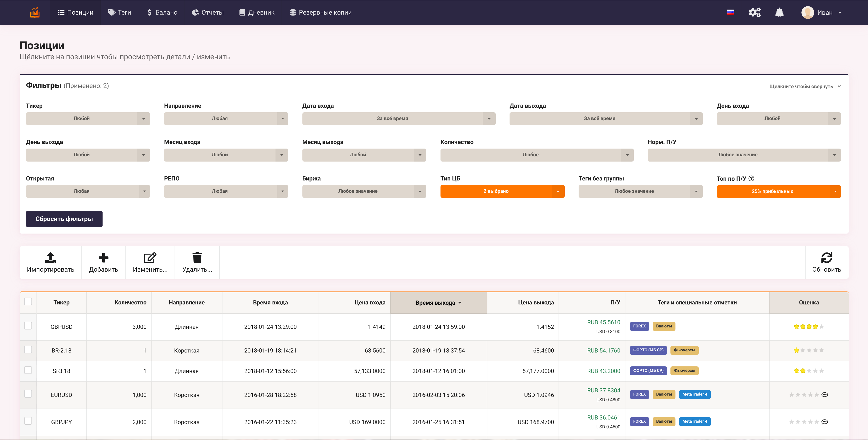
Task: Go to the Дневник menu item
Action: (257, 13)
